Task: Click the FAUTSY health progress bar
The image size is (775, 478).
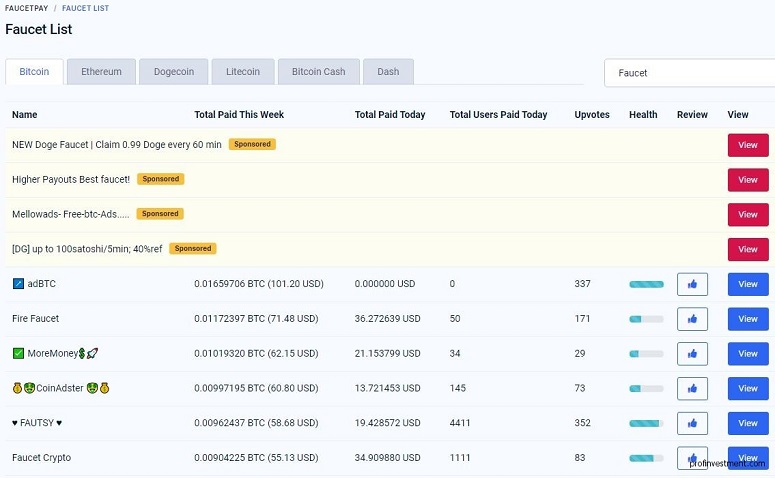Action: [646, 423]
